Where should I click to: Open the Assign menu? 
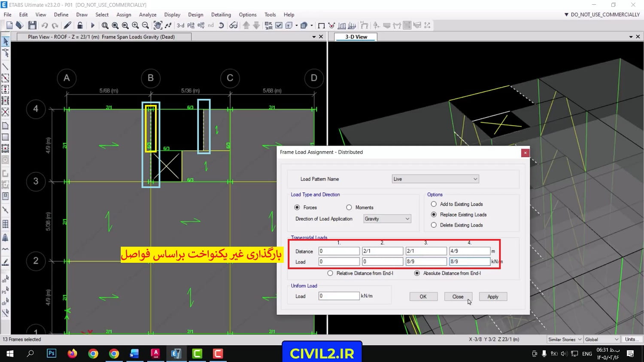(x=124, y=15)
